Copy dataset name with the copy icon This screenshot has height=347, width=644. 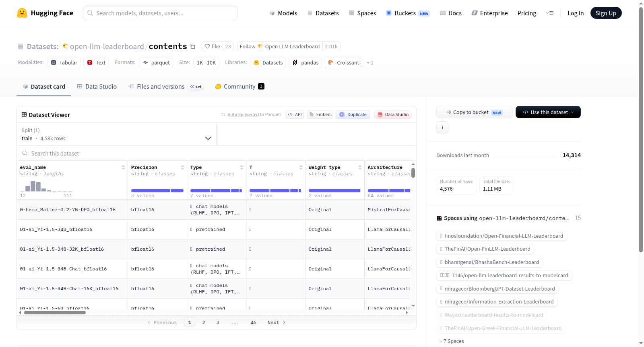click(192, 46)
